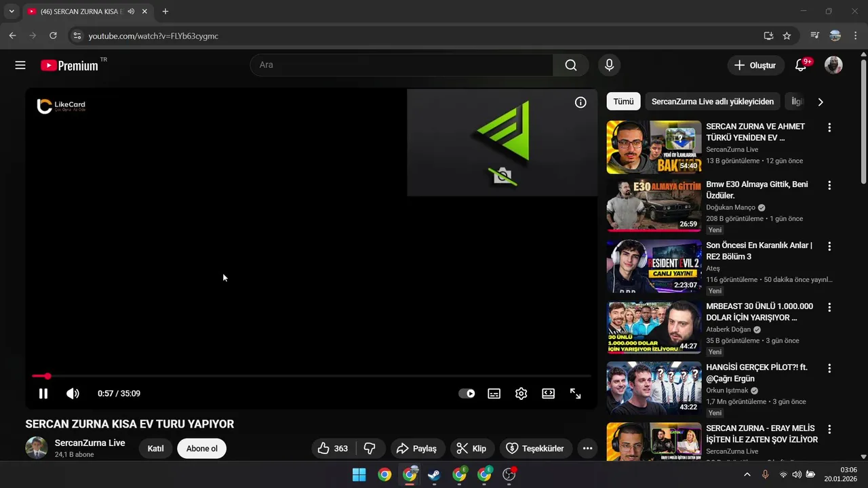This screenshot has width=868, height=488.
Task: Share the video via Paylaş
Action: pyautogui.click(x=417, y=448)
